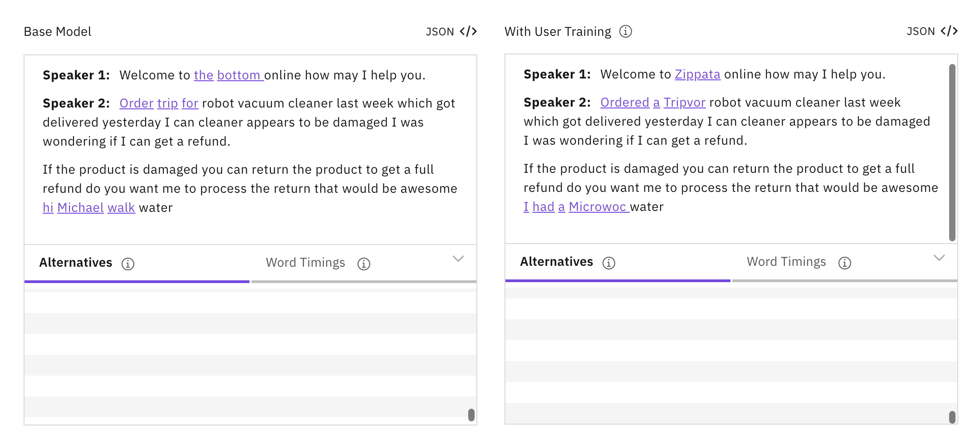Show Word Timings info icon in Base Model panel
980x440 pixels.
click(x=364, y=264)
